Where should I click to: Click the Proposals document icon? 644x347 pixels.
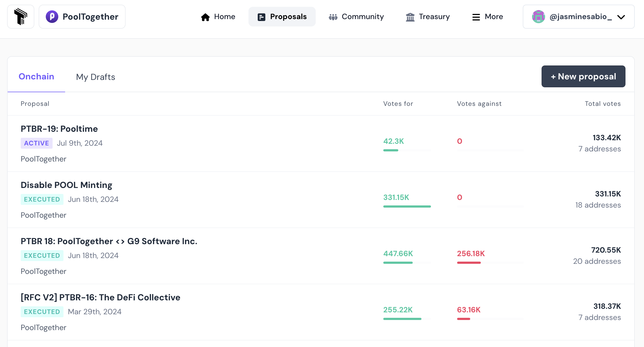[x=261, y=17]
